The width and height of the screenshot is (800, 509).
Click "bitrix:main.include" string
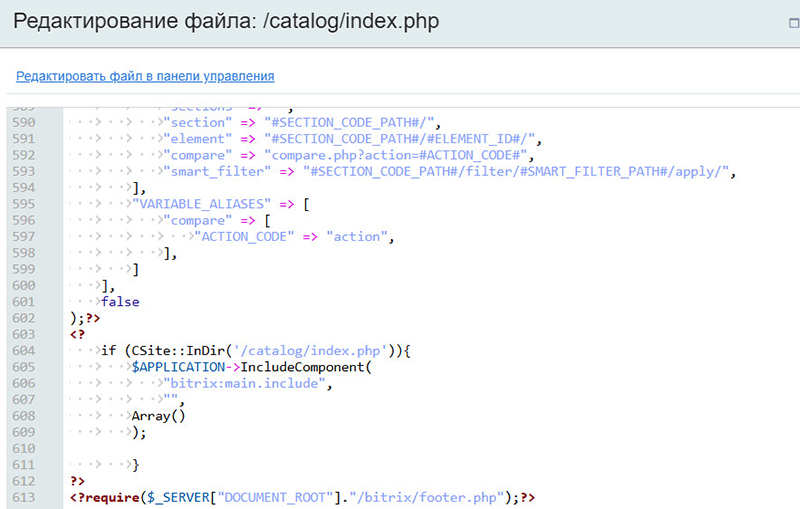pyautogui.click(x=247, y=383)
